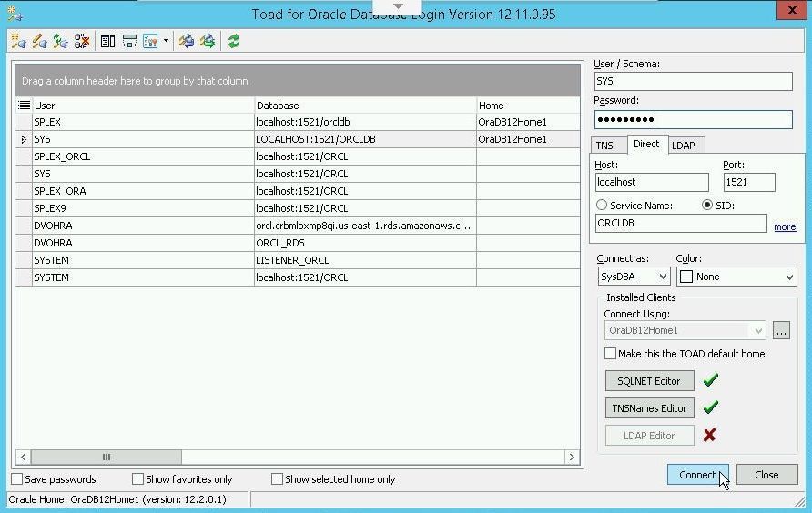
Task: Open the options icon dropdown arrow
Action: point(166,41)
